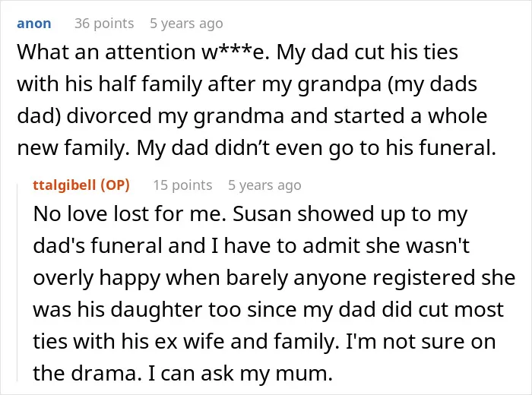
Task: Open ttalgibell's user profile link
Action: pyautogui.click(x=65, y=185)
